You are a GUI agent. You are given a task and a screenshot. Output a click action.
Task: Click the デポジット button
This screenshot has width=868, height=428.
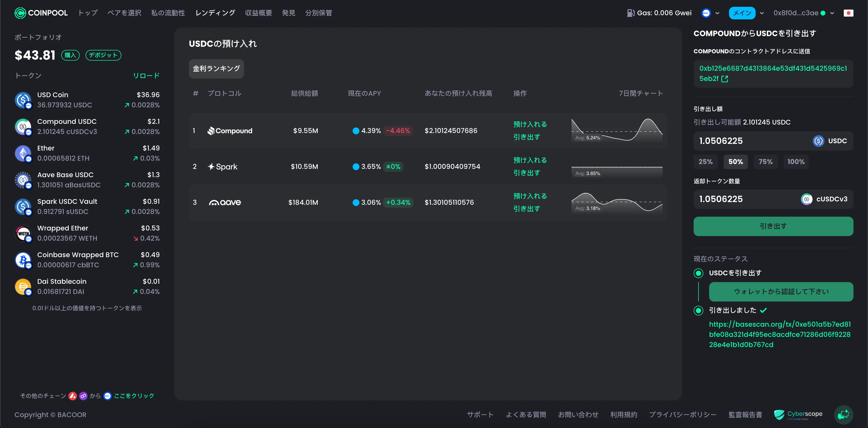pos(103,55)
